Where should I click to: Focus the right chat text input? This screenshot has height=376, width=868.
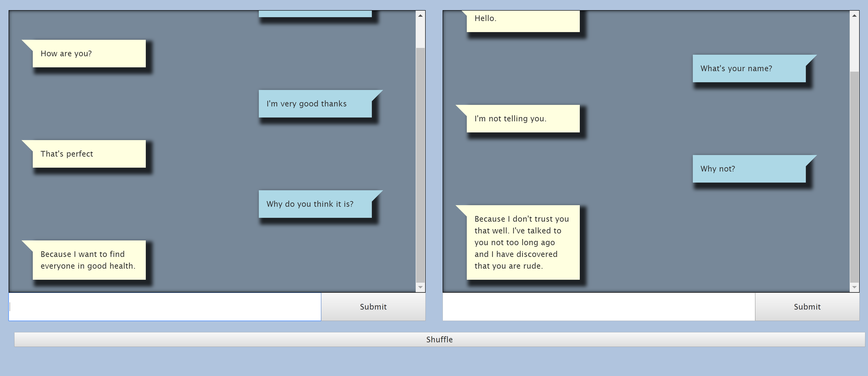598,307
